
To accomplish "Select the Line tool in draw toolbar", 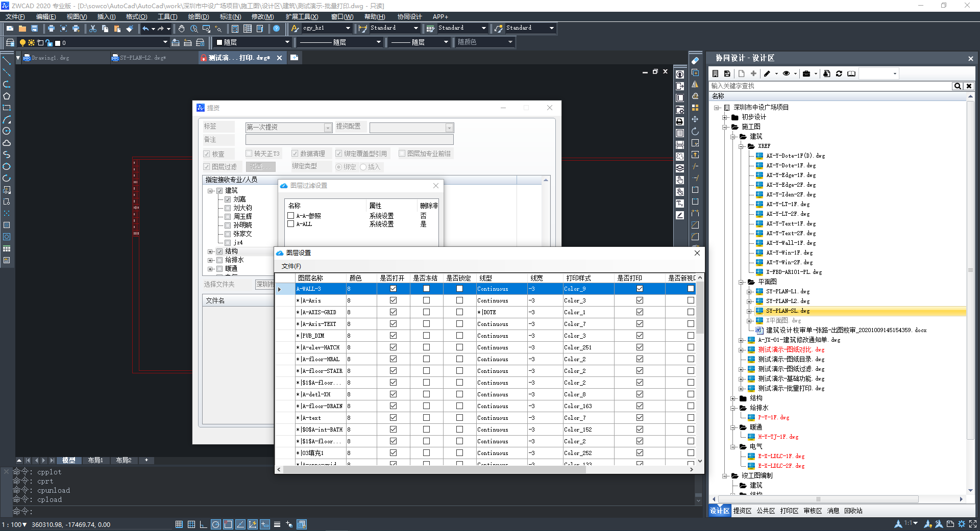I will 7,61.
